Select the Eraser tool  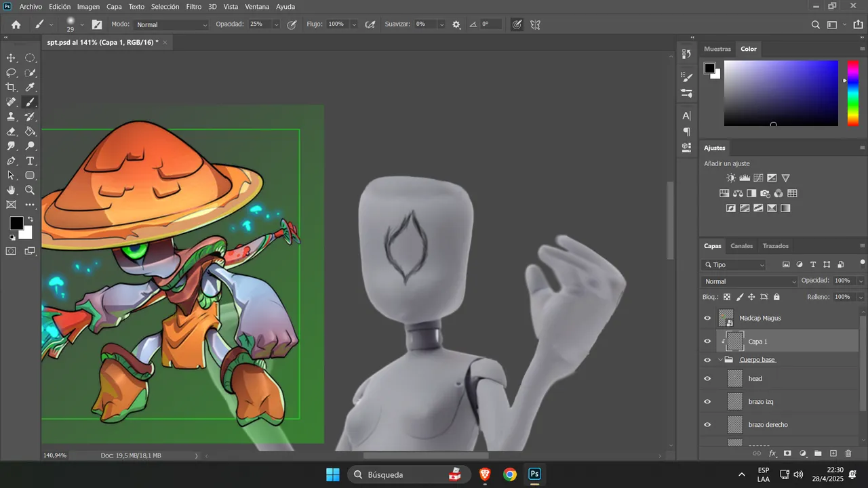(12, 131)
